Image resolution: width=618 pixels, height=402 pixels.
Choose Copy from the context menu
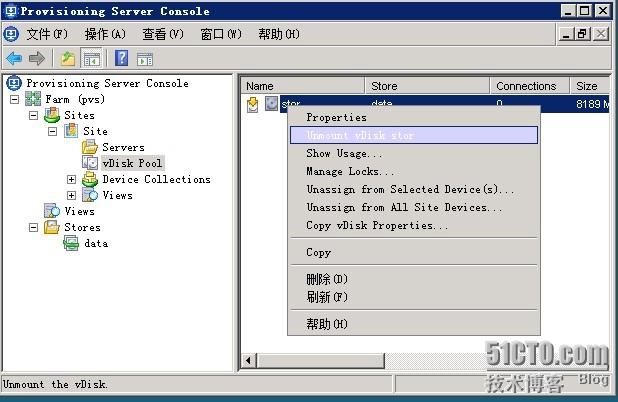[414, 252]
